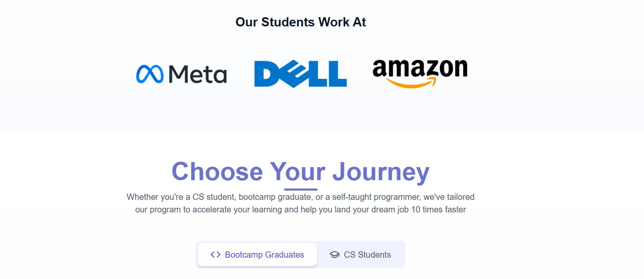This screenshot has width=644, height=279.
Task: Click the Amazon wordmark logo
Action: pyautogui.click(x=420, y=69)
